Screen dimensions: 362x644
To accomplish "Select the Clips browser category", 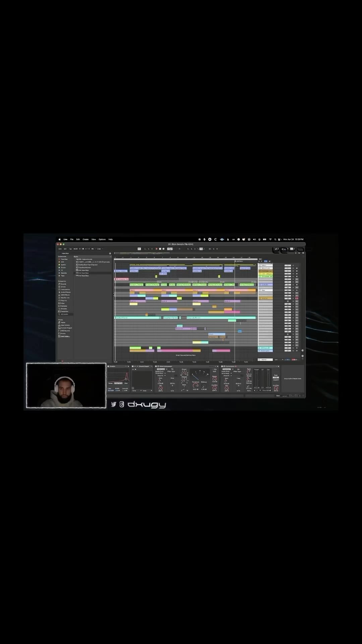I will click(61, 303).
